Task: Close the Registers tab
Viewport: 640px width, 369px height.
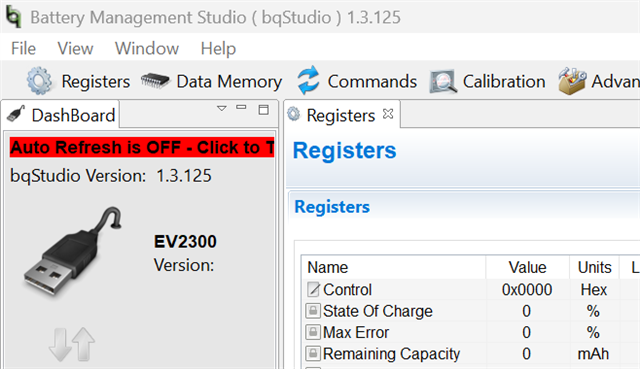Action: pos(388,114)
